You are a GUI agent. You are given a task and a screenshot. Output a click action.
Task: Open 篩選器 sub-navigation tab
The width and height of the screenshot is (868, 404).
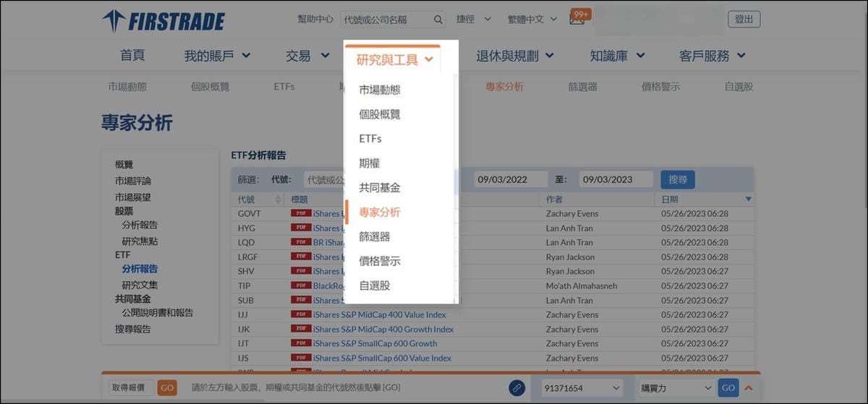pos(583,87)
